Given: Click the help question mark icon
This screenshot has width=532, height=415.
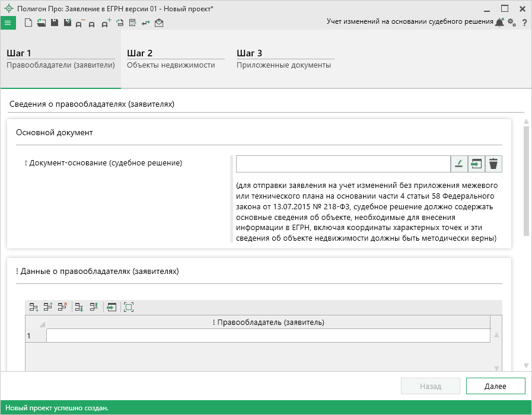Looking at the screenshot, I should pyautogui.click(x=524, y=23).
